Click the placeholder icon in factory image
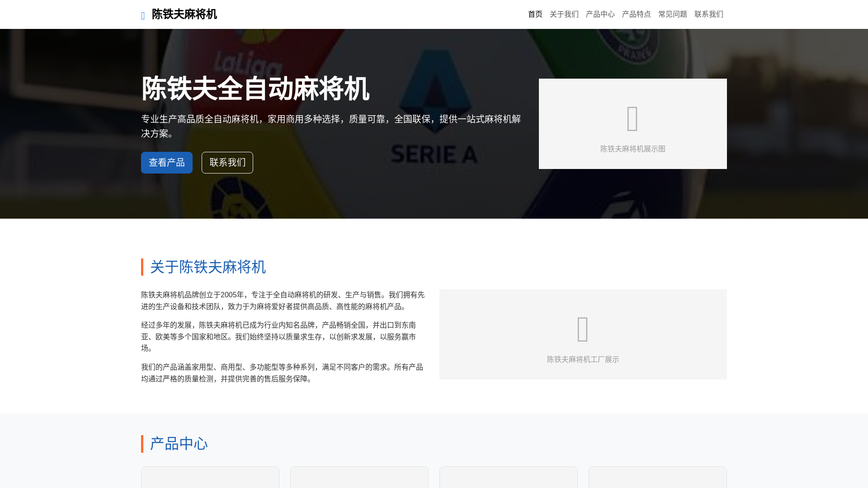This screenshot has width=868, height=488. click(583, 329)
